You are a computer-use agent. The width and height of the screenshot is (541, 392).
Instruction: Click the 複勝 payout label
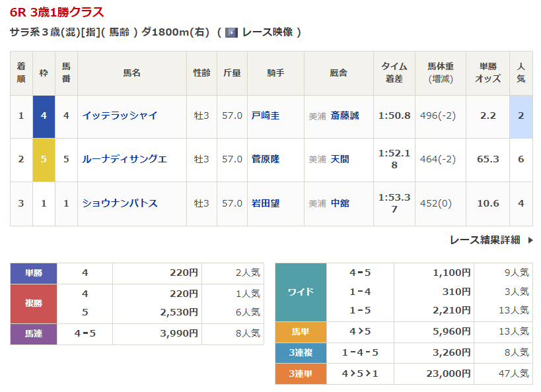[x=34, y=302]
